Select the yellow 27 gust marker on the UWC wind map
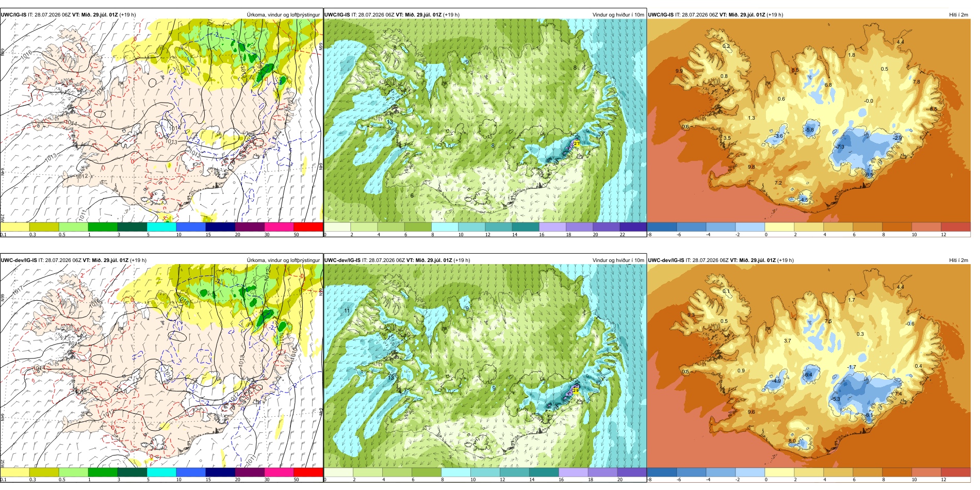 pyautogui.click(x=577, y=144)
